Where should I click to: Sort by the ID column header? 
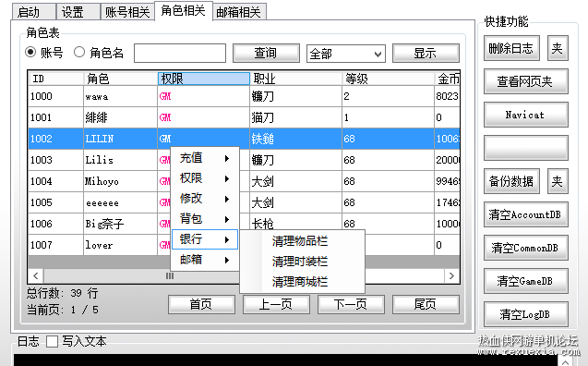pos(56,79)
